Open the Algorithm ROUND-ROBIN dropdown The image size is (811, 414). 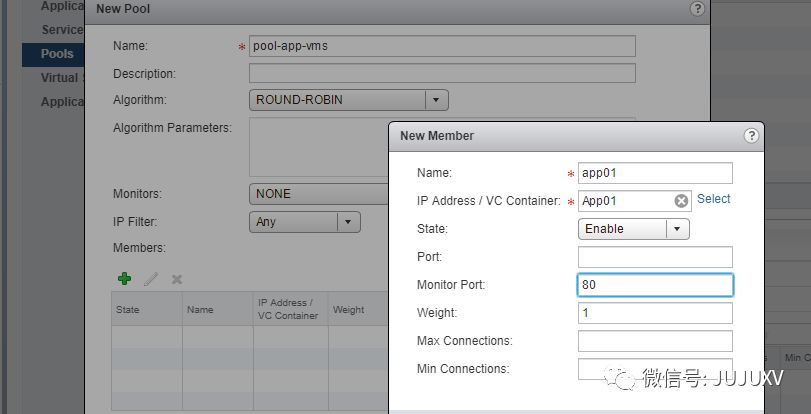point(349,100)
